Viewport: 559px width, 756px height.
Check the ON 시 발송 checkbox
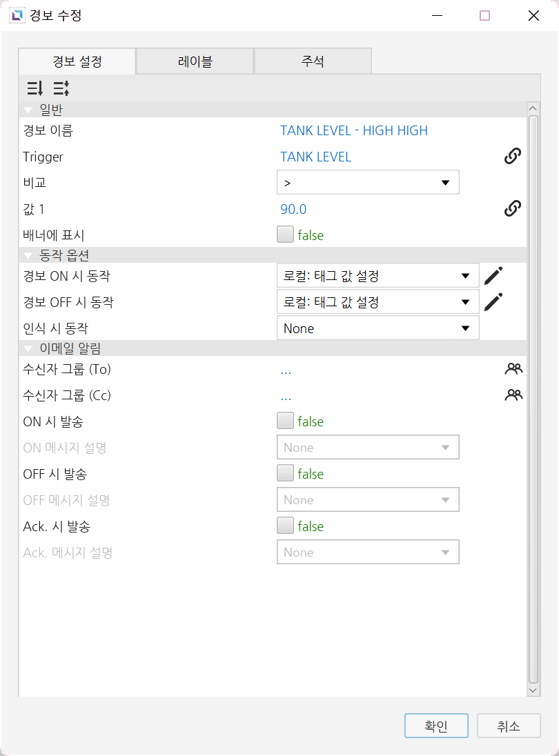[x=285, y=421]
